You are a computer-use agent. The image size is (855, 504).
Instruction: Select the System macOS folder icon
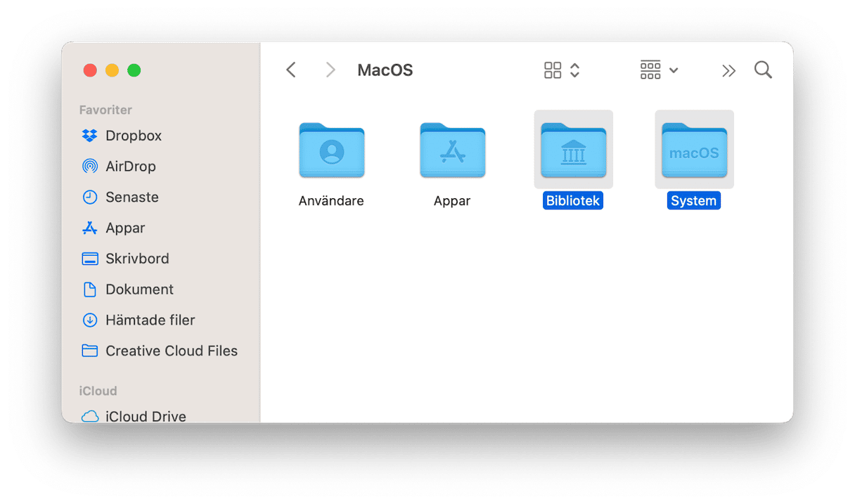[694, 150]
